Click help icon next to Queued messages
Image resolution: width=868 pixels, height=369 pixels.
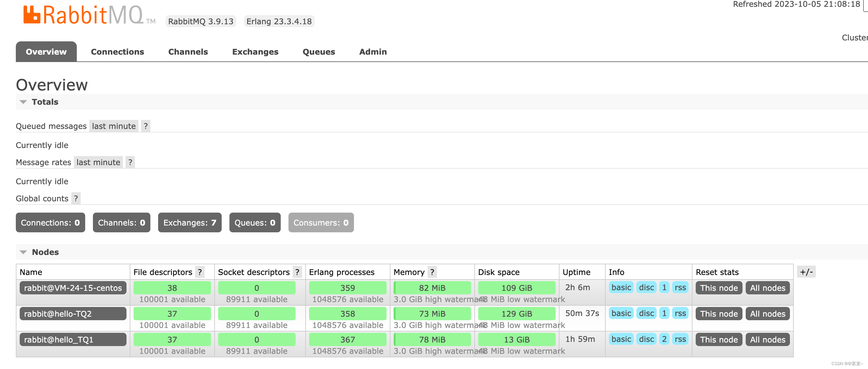pyautogui.click(x=146, y=126)
